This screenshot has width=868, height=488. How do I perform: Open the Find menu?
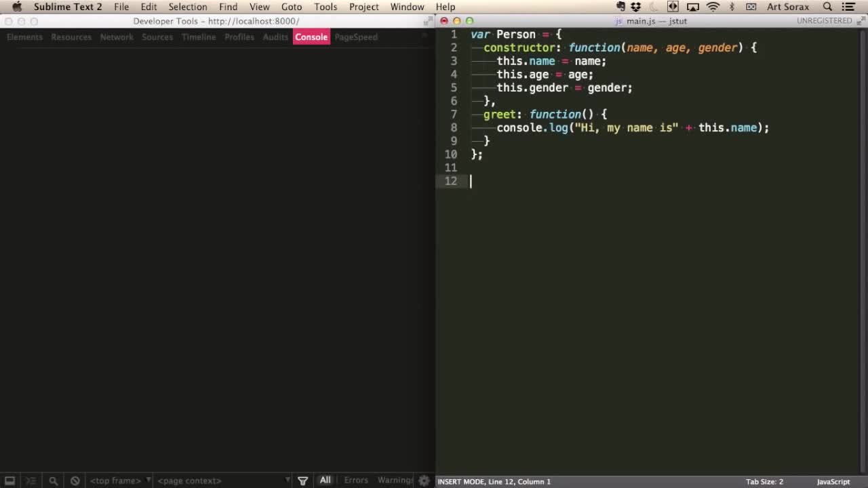228,7
